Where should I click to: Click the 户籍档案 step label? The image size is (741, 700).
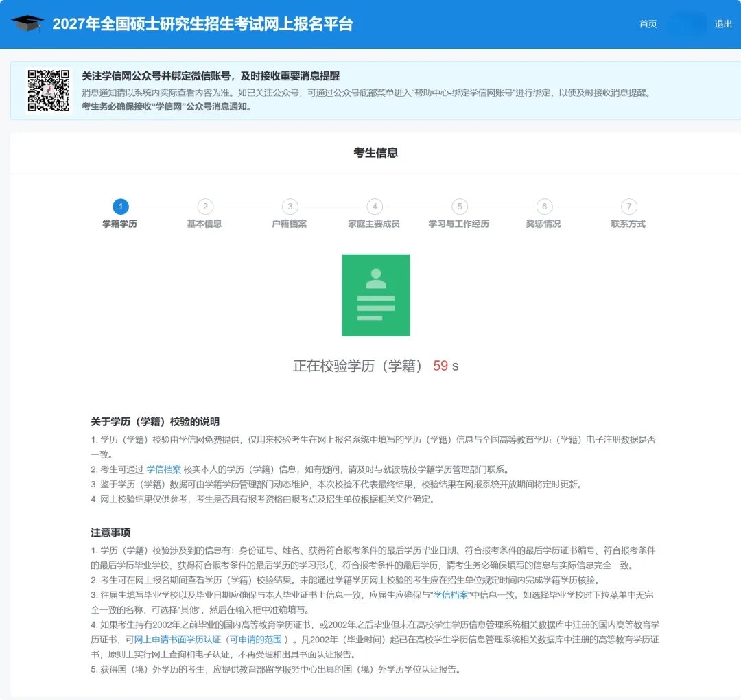tap(290, 224)
